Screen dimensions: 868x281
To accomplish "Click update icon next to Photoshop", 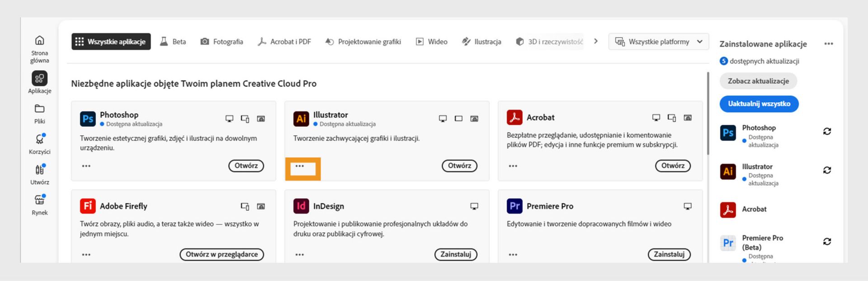I will (x=827, y=131).
